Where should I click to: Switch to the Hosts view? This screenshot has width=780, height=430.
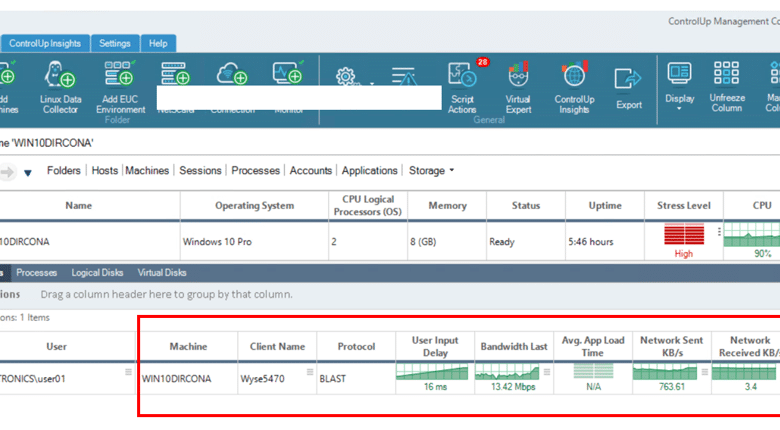tap(104, 171)
